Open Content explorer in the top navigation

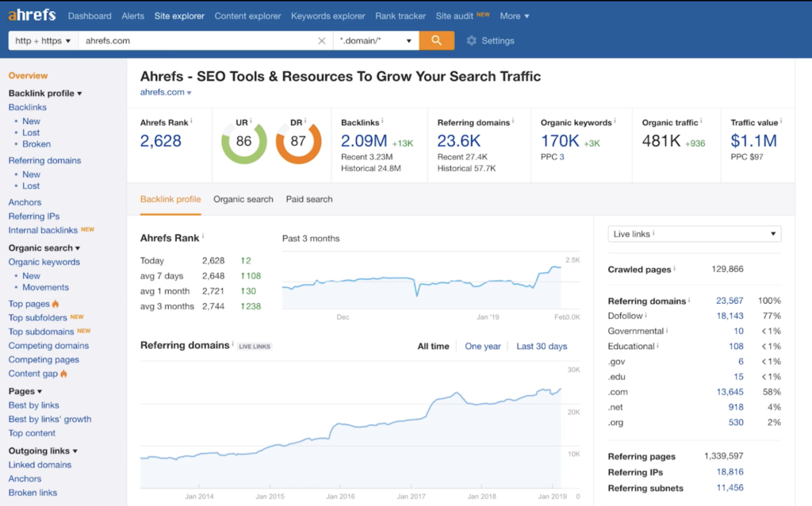point(247,16)
